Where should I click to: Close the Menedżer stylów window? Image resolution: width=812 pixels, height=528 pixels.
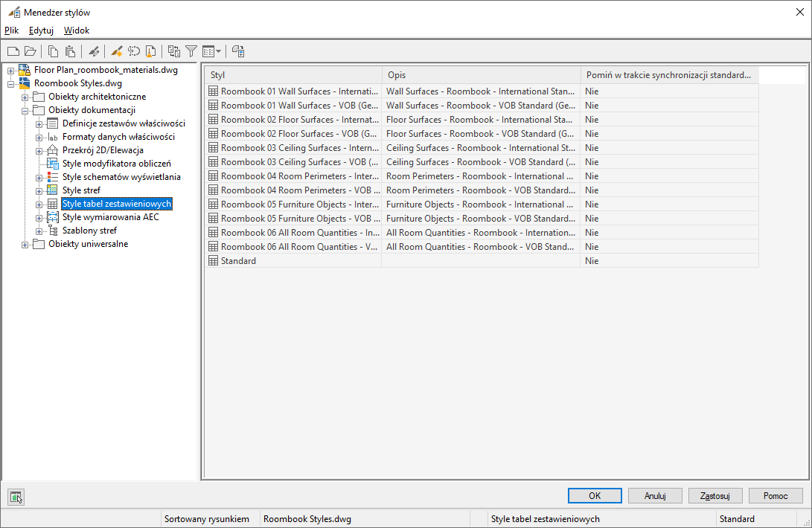pos(799,12)
